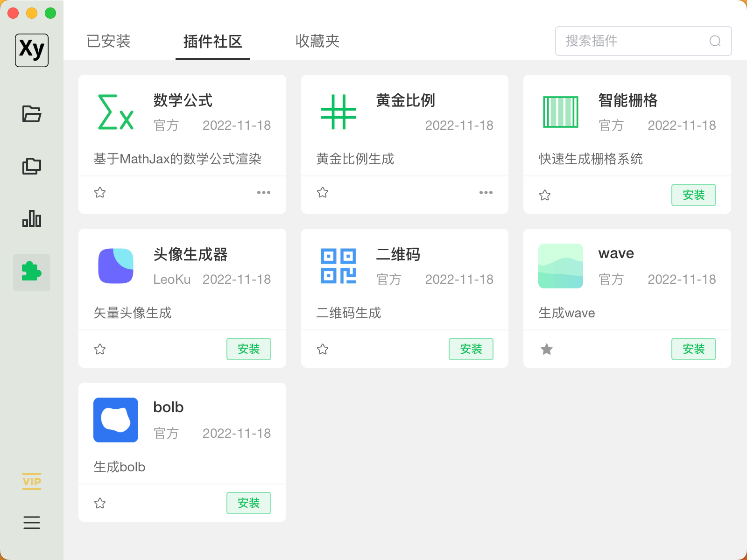Select the folder icon in the sidebar
Screen dimensions: 747x560
point(31,113)
